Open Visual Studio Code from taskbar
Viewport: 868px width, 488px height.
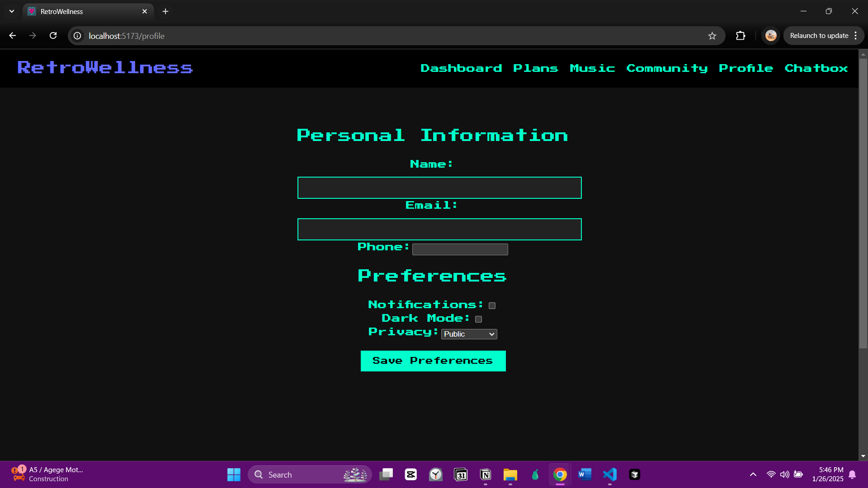coord(609,474)
